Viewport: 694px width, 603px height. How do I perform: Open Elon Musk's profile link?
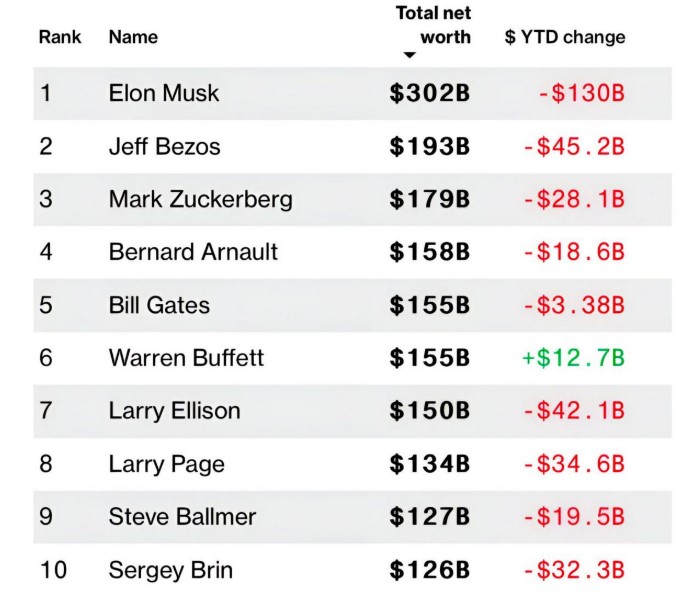[164, 94]
